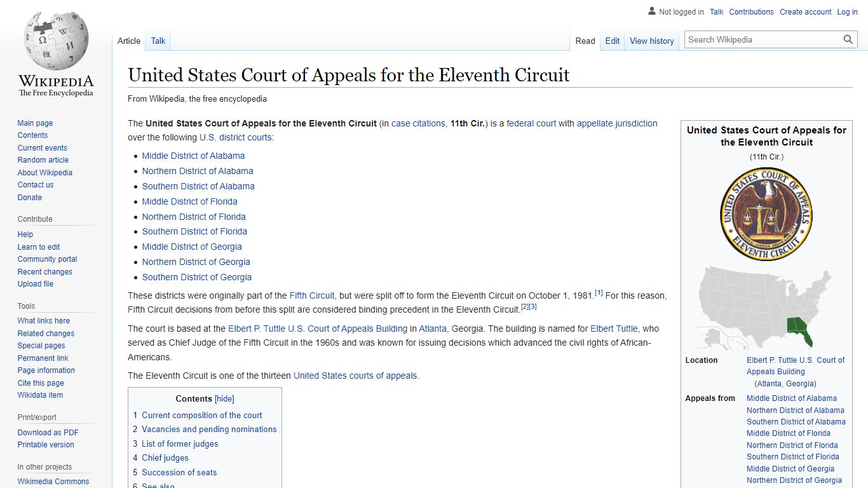Open What links here tool

44,321
